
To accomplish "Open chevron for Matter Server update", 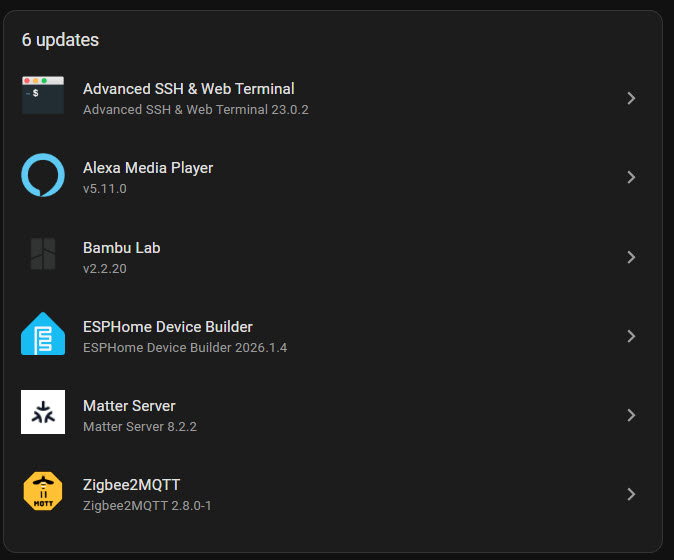I will [631, 415].
